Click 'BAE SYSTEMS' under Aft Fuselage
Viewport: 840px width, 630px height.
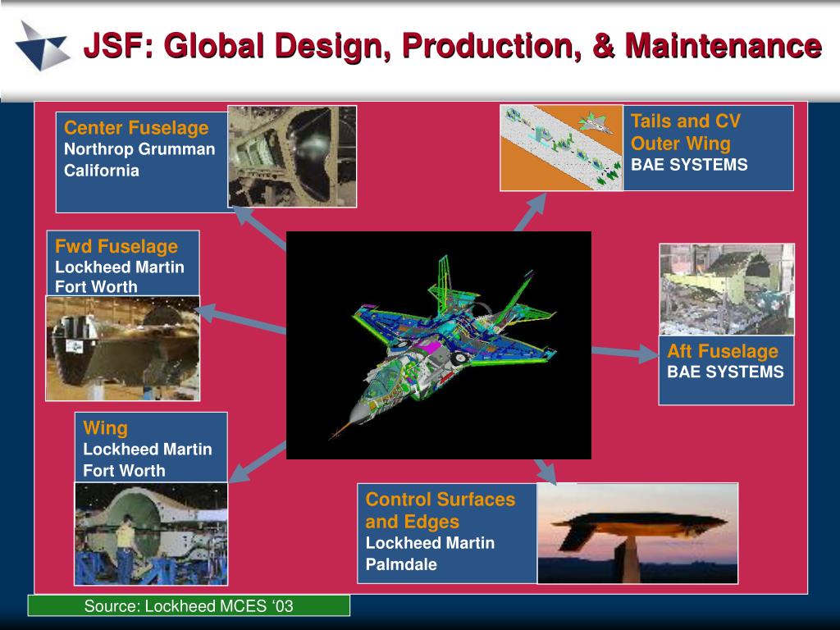pos(725,372)
